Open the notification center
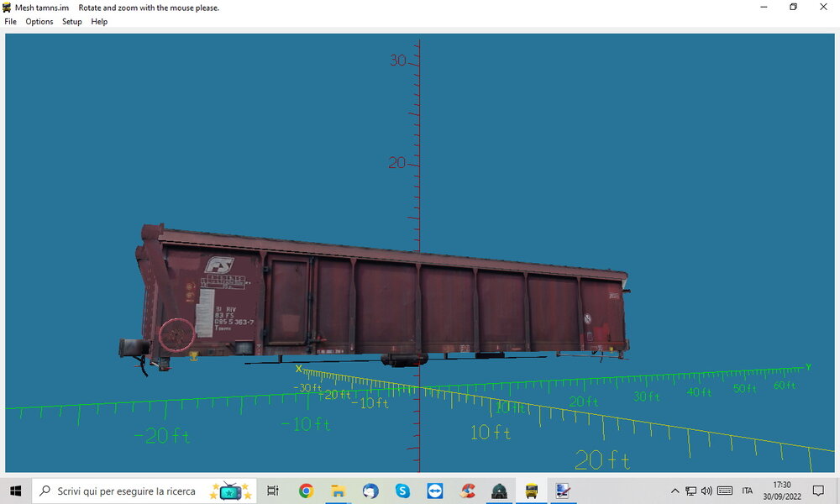Screen dimensions: 840x504 click(x=818, y=491)
